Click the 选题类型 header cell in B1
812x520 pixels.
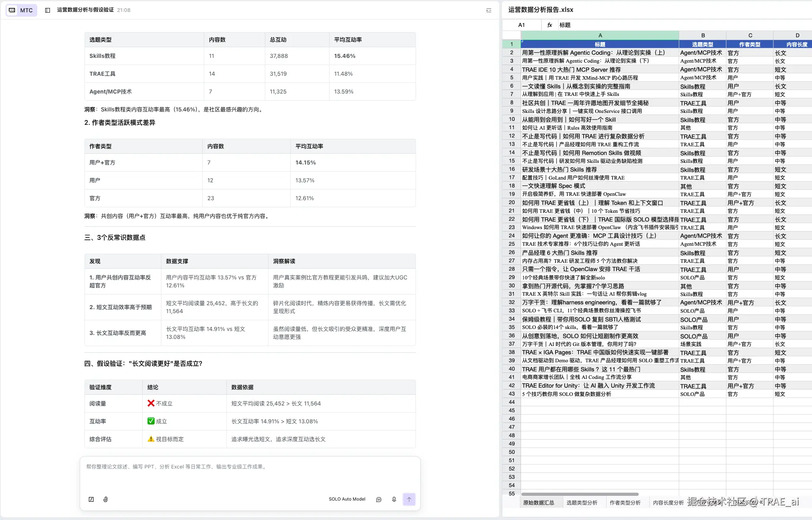click(703, 44)
